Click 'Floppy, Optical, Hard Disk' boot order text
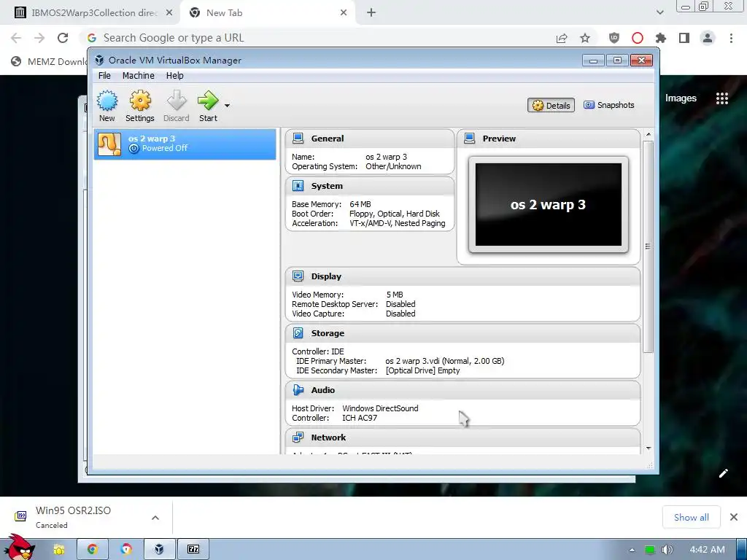This screenshot has height=560, width=747. (395, 214)
